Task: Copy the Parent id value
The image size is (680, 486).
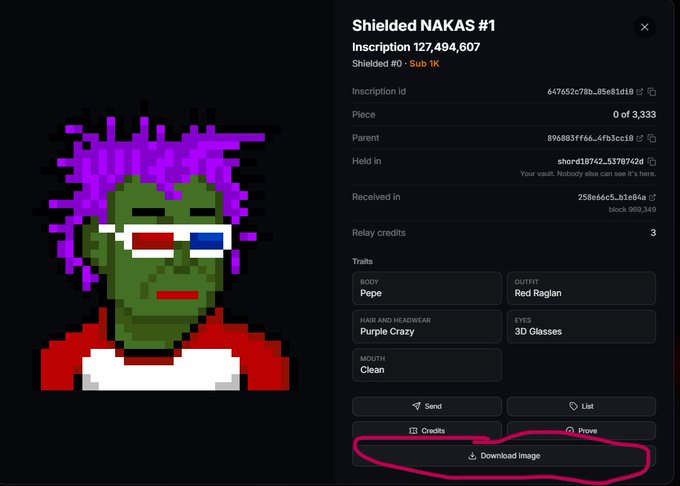Action: tap(651, 138)
